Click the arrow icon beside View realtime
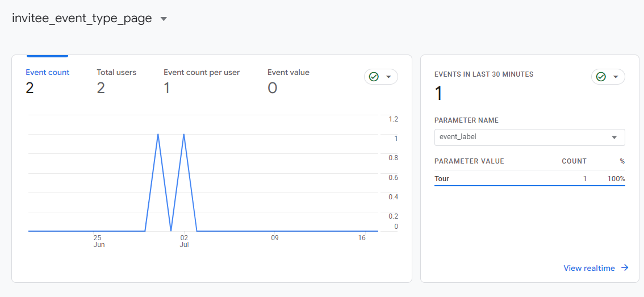The width and height of the screenshot is (644, 297). [625, 268]
